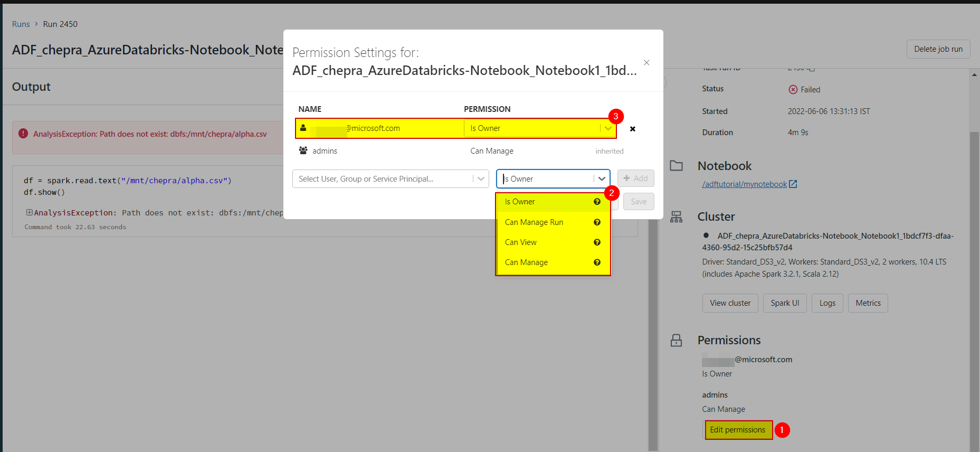Screen dimensions: 980x452
Task: Click the group icon beside admins
Action: pos(303,150)
